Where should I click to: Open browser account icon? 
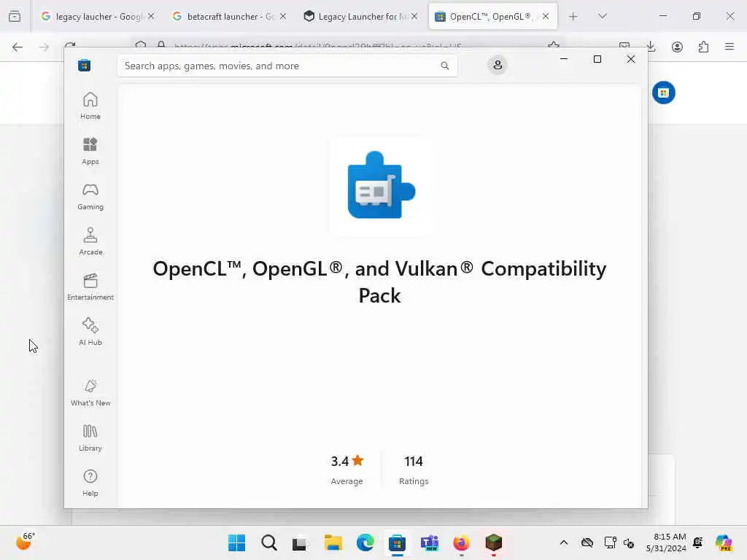tap(677, 47)
